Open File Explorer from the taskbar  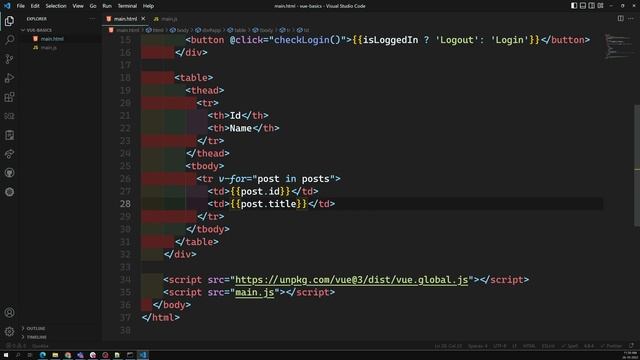(x=55, y=355)
